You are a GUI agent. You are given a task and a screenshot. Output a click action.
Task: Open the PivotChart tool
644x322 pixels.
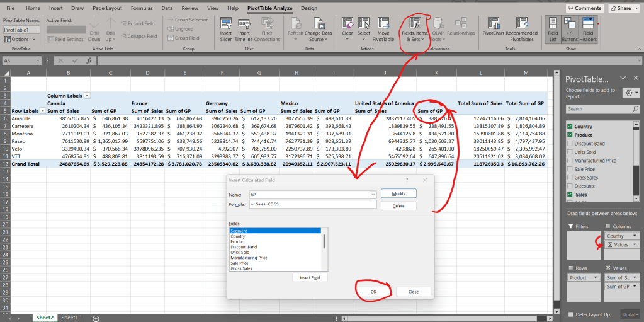pos(493,23)
